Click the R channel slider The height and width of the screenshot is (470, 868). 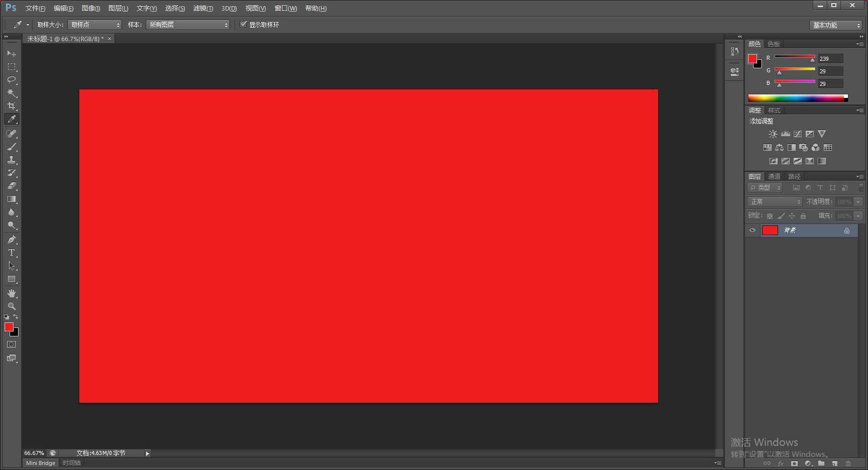tap(795, 57)
